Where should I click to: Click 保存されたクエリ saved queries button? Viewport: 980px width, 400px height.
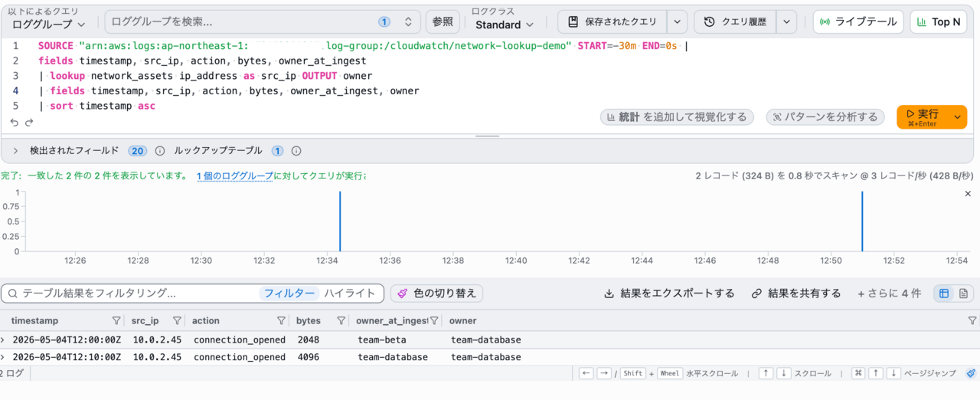(x=612, y=22)
